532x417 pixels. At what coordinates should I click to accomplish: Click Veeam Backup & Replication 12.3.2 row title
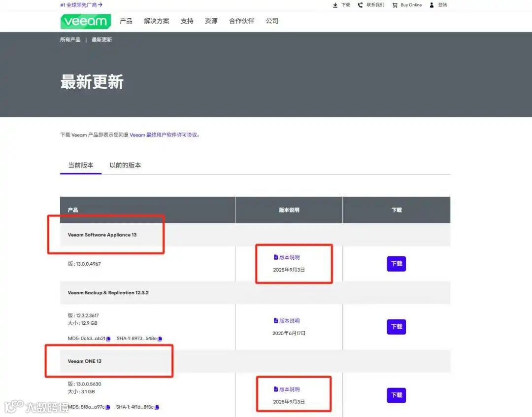click(108, 293)
